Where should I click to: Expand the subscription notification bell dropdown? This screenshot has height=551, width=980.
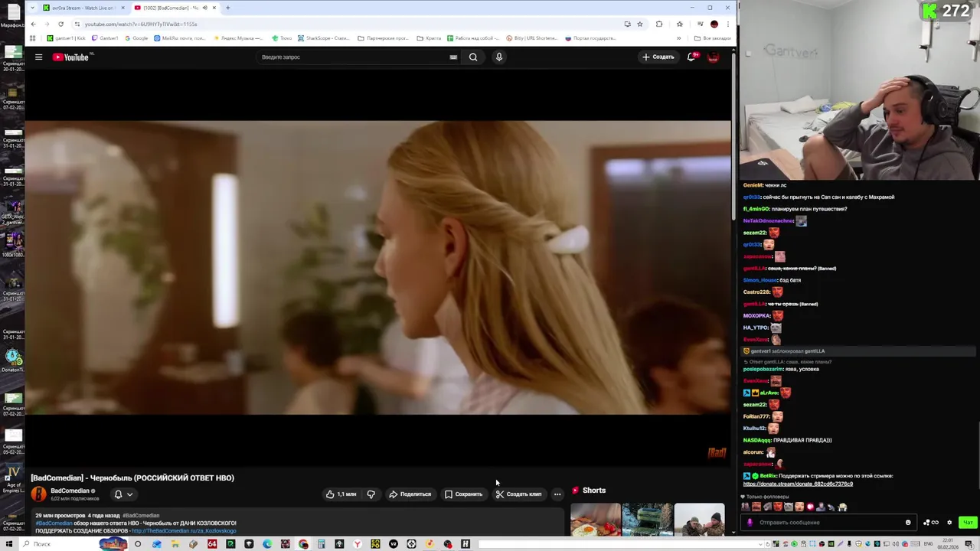click(x=123, y=494)
